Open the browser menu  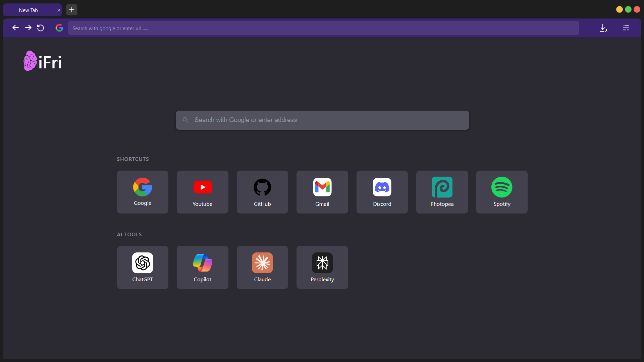coord(626,28)
